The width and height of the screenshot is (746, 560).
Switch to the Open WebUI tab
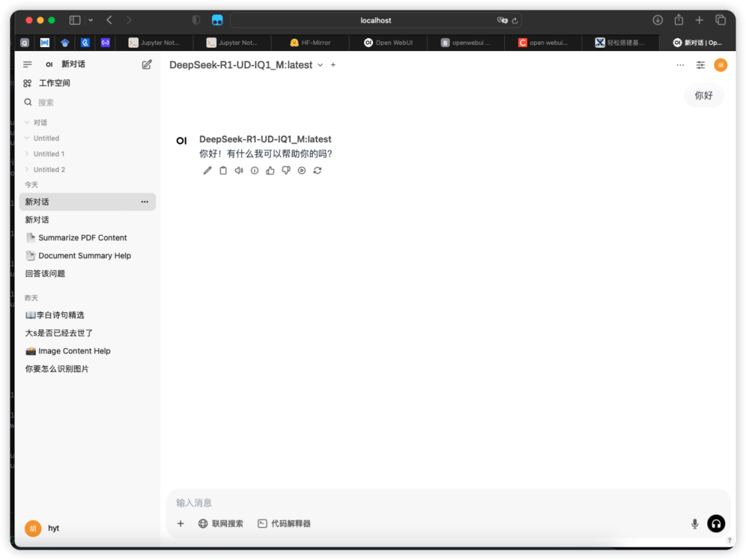click(388, 43)
